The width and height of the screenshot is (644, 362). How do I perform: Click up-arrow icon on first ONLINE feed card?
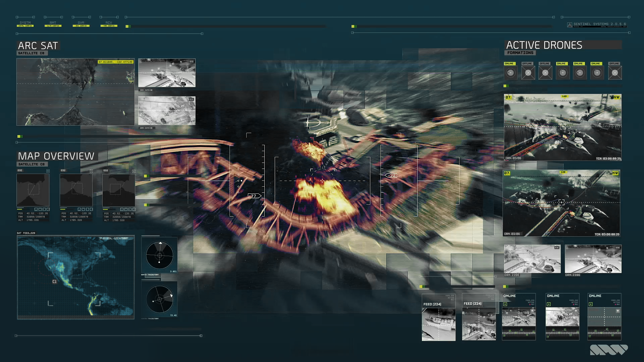(532, 311)
